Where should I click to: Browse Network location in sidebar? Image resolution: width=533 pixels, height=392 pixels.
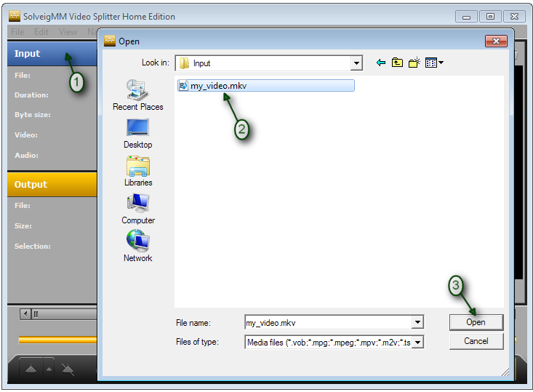137,246
